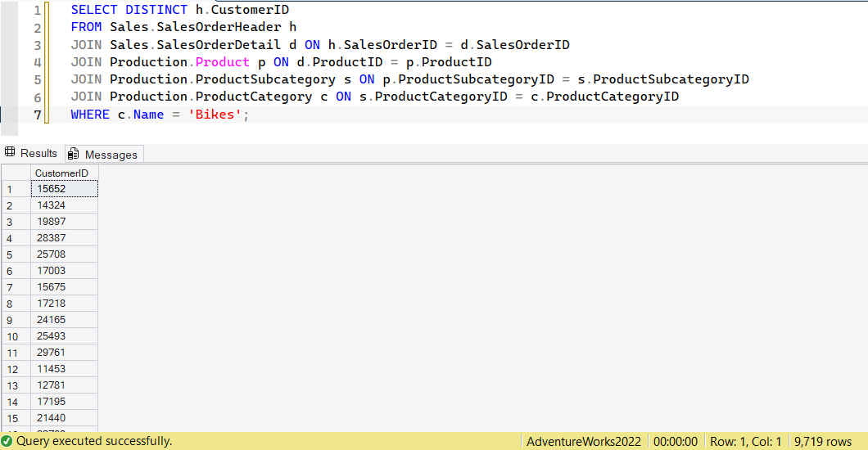Click c.Name in the WHERE clause
The width and height of the screenshot is (868, 450).
141,115
